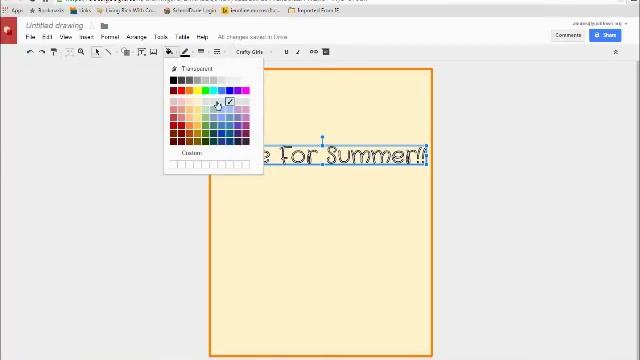The width and height of the screenshot is (640, 360).
Task: Pick the cyan swatch
Action: click(x=213, y=91)
